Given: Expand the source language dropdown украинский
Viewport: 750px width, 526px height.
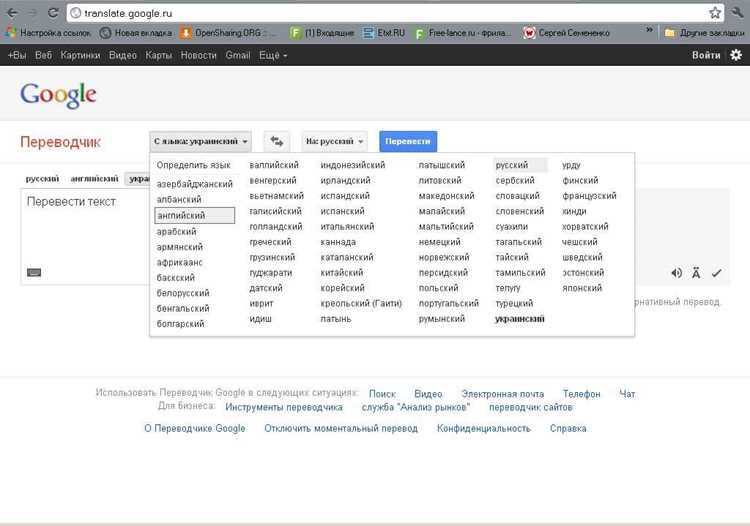Looking at the screenshot, I should click(x=200, y=142).
